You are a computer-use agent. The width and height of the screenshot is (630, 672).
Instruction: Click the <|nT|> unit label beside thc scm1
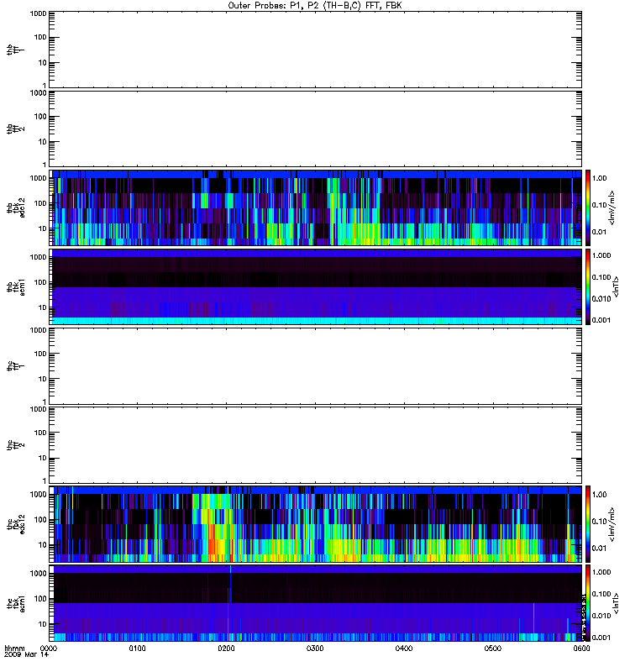tap(616, 603)
